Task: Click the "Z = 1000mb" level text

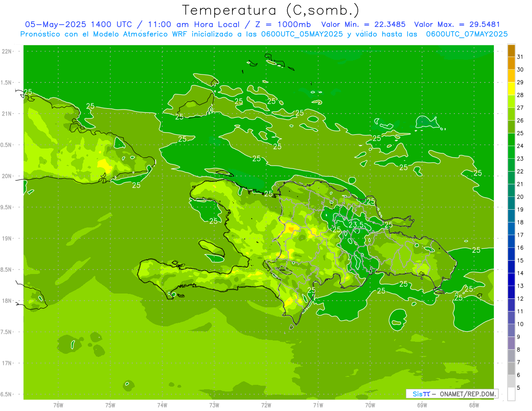Action: pos(282,24)
